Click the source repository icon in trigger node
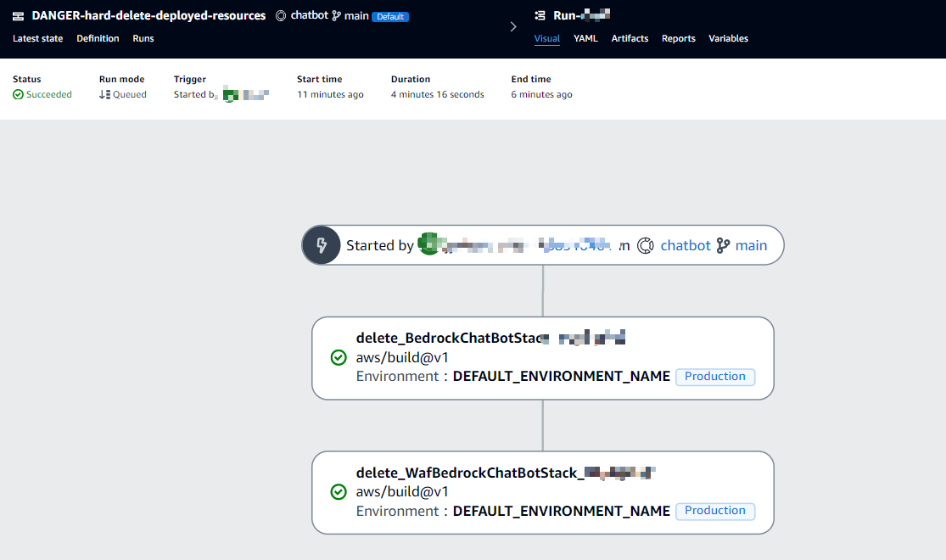The width and height of the screenshot is (946, 560). point(645,245)
